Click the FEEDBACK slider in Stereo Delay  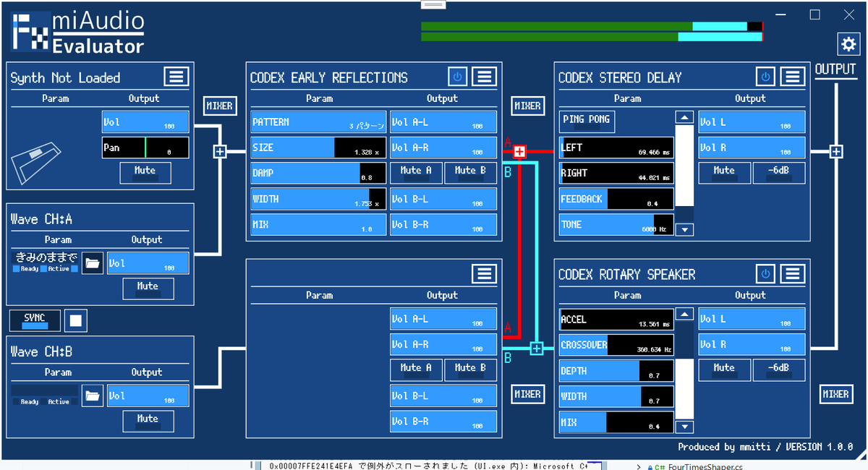[616, 199]
